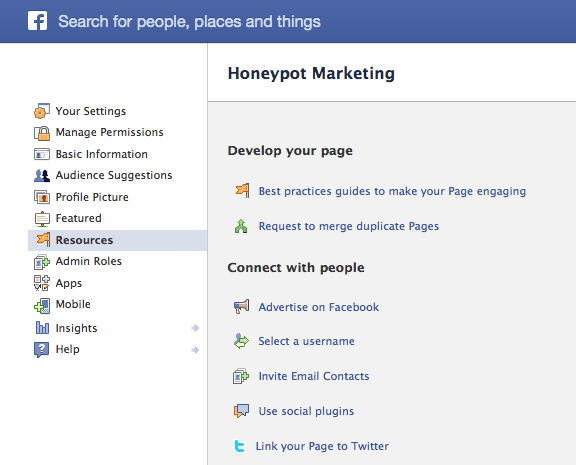The width and height of the screenshot is (576, 465).
Task: Click flag icon beside Best practices guides
Action: (242, 190)
